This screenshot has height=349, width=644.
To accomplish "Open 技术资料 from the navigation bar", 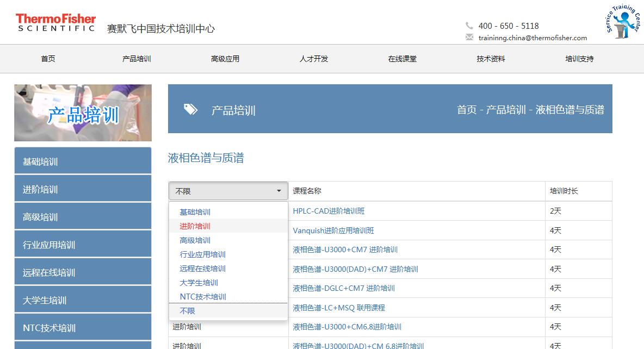I will click(x=491, y=59).
